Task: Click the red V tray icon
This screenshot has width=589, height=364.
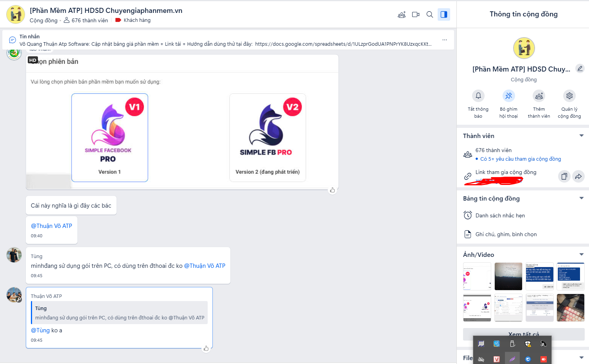Action: click(497, 359)
